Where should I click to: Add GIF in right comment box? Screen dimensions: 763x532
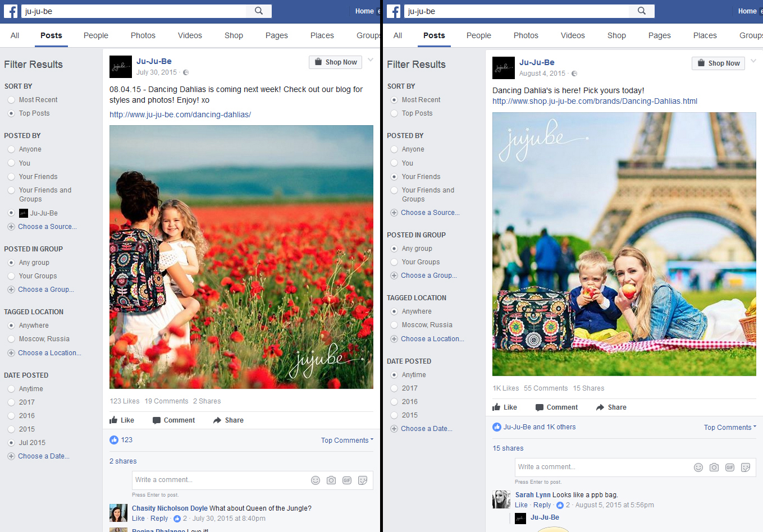tap(730, 467)
